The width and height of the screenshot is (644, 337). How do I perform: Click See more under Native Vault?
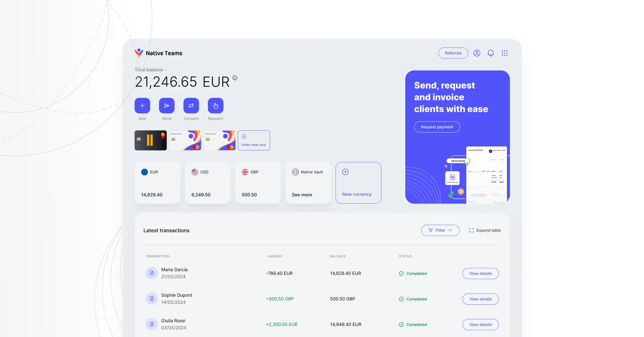(302, 195)
